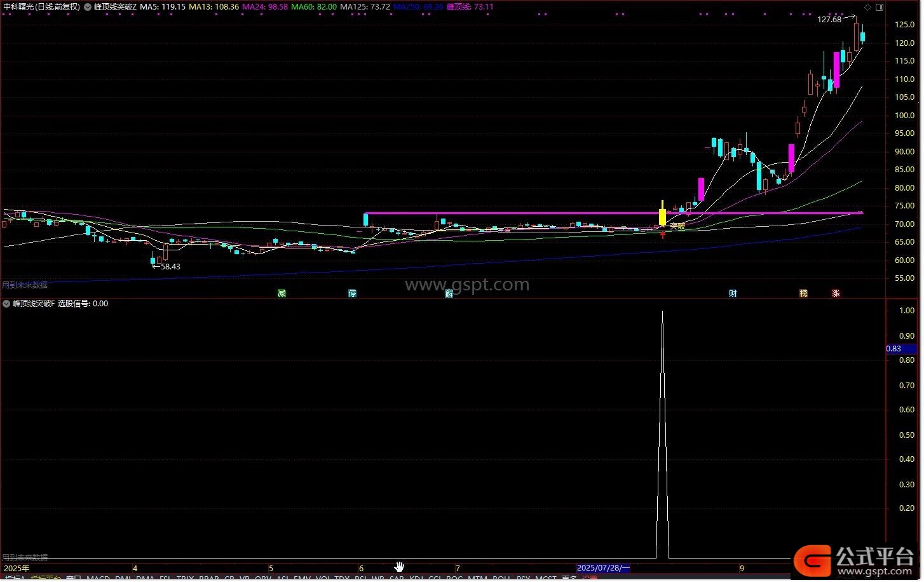Click the MA5 value label
This screenshot has height=582, width=924.
tap(163, 7)
